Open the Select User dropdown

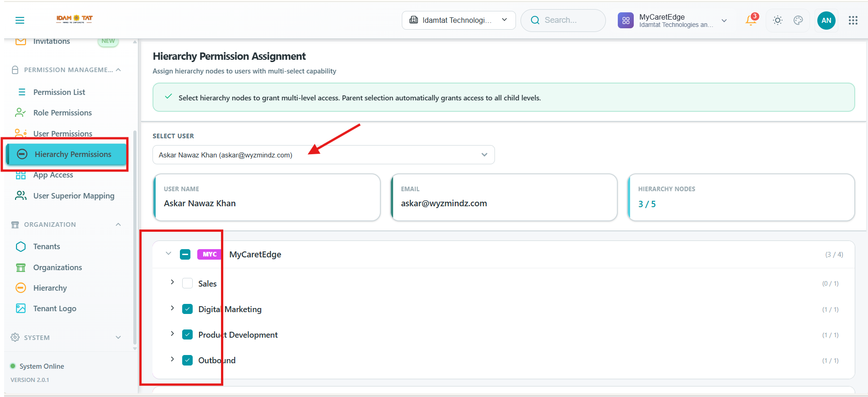(323, 155)
